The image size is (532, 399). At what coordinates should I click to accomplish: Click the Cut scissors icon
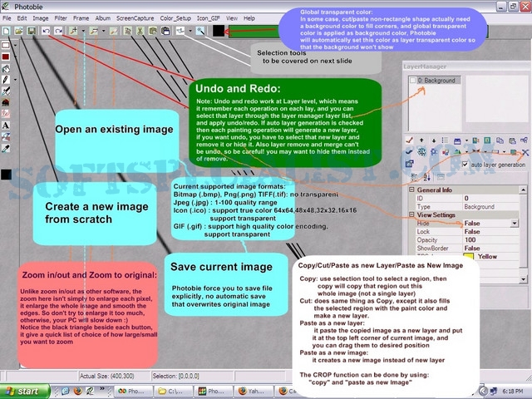coord(140,31)
